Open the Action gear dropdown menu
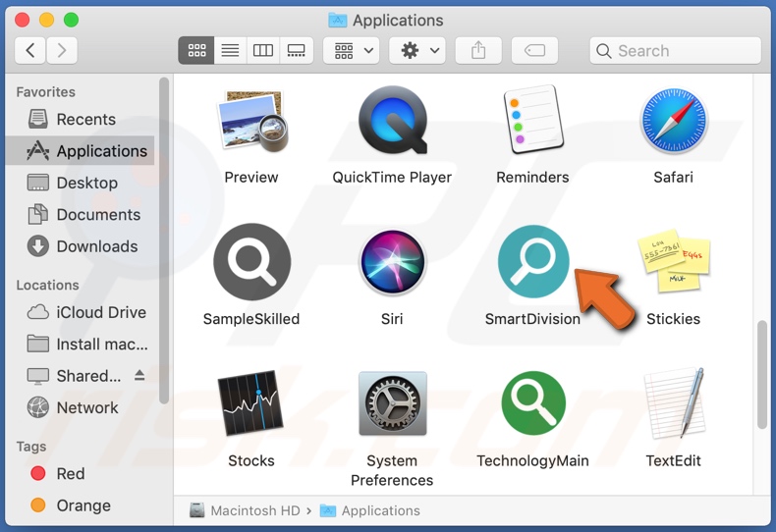The width and height of the screenshot is (776, 532). coord(417,50)
